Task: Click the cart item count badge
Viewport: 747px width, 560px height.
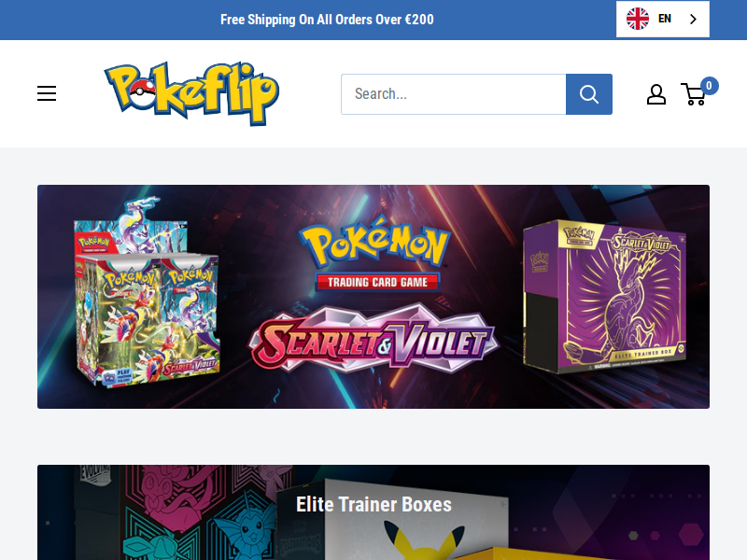Action: pyautogui.click(x=709, y=86)
